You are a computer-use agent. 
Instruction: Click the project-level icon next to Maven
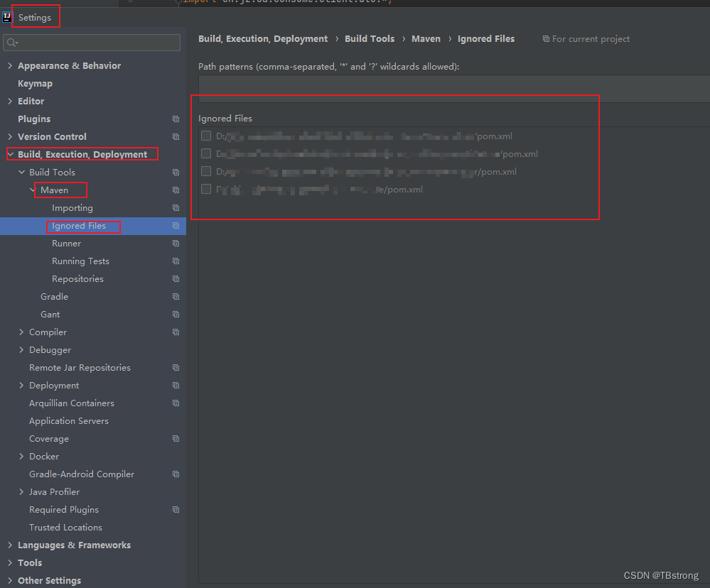click(x=176, y=190)
